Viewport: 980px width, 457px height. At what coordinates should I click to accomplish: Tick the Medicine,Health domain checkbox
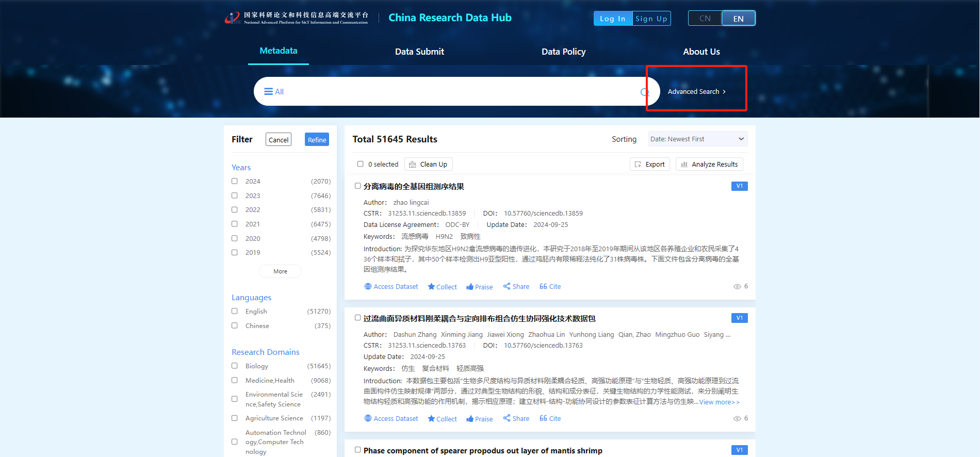pyautogui.click(x=235, y=380)
